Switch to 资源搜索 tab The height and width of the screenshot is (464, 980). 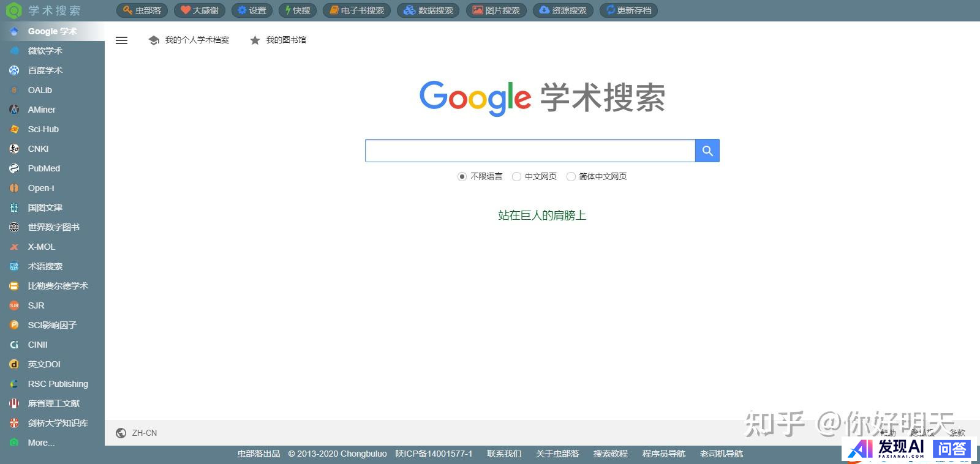point(563,10)
